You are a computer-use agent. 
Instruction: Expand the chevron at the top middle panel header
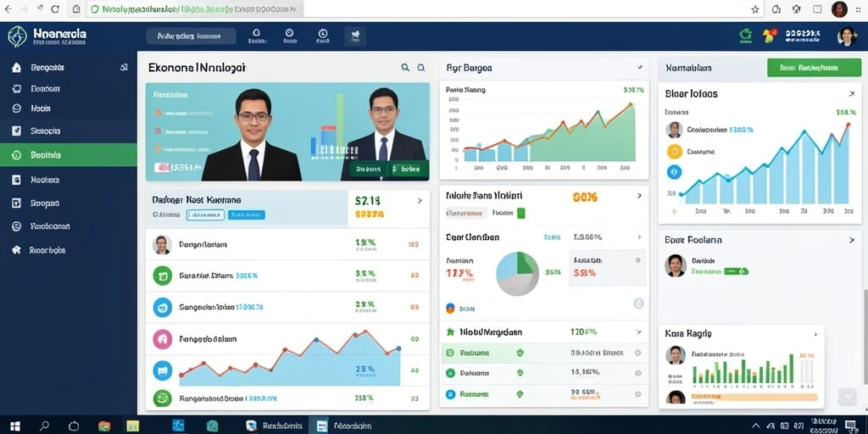[640, 68]
